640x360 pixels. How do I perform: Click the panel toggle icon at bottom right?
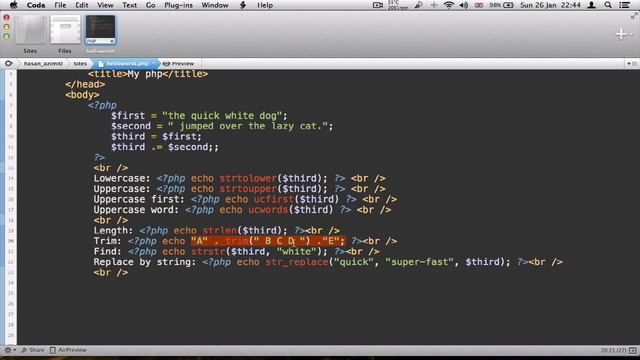633,350
